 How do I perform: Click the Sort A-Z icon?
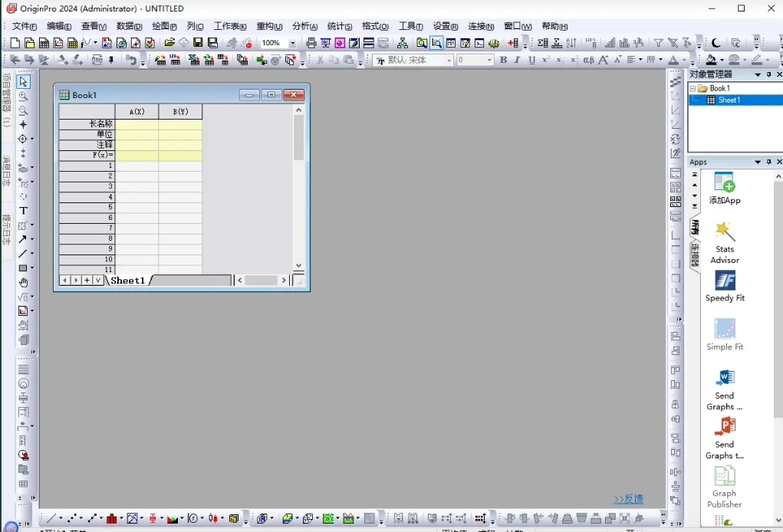pyautogui.click(x=571, y=43)
